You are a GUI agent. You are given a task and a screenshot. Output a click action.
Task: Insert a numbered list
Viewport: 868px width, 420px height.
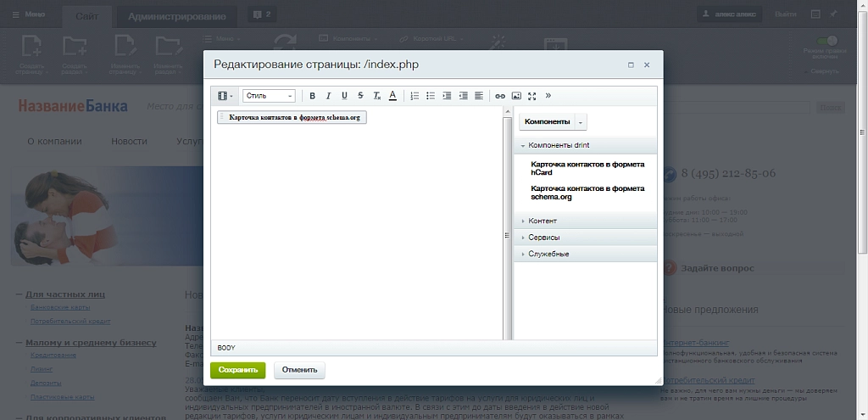click(x=415, y=96)
